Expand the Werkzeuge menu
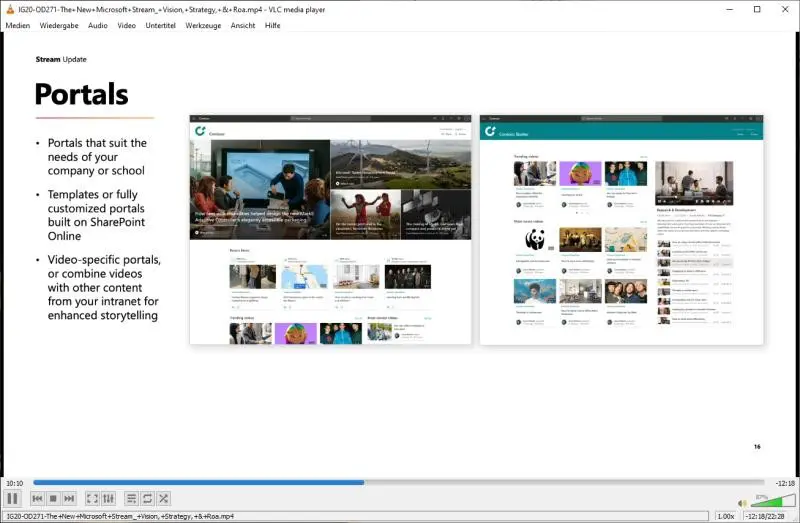800x523 pixels. coord(204,25)
